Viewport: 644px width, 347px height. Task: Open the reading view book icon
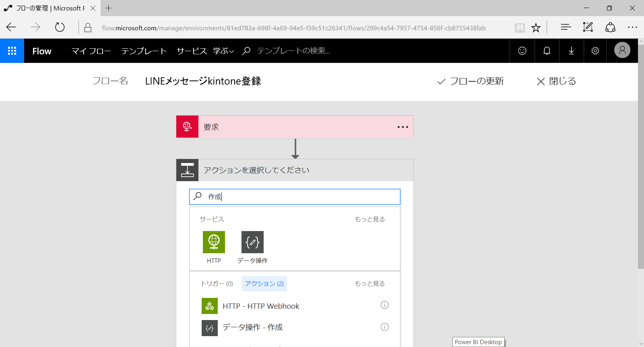(x=520, y=27)
